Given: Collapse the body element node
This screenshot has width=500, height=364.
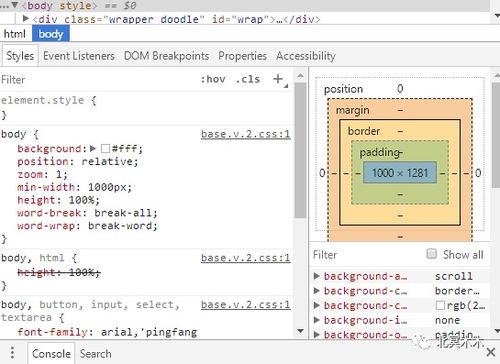Looking at the screenshot, I should (x=15, y=5).
